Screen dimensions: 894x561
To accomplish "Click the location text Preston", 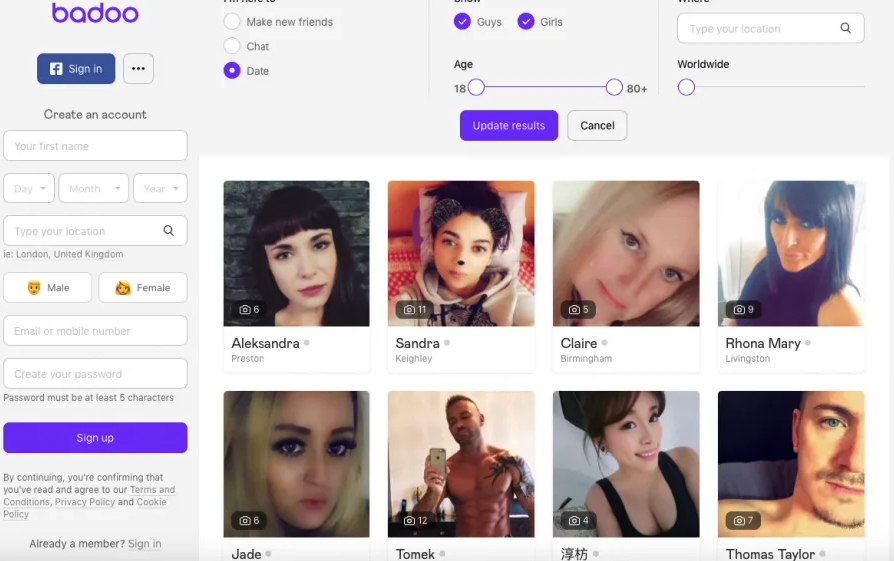I will tap(247, 359).
